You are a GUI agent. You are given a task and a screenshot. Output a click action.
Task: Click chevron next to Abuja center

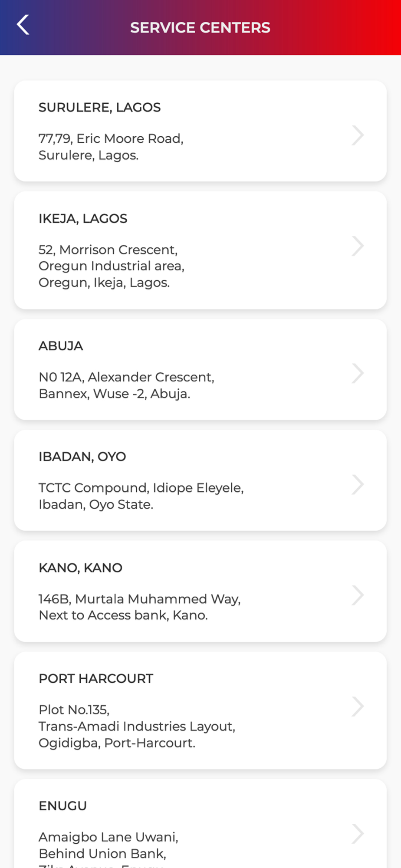point(358,374)
